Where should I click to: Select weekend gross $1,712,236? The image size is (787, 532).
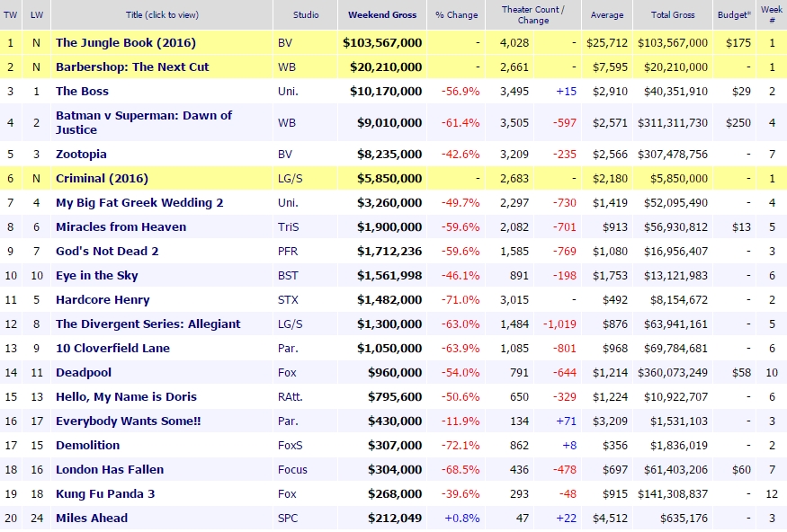coord(389,252)
